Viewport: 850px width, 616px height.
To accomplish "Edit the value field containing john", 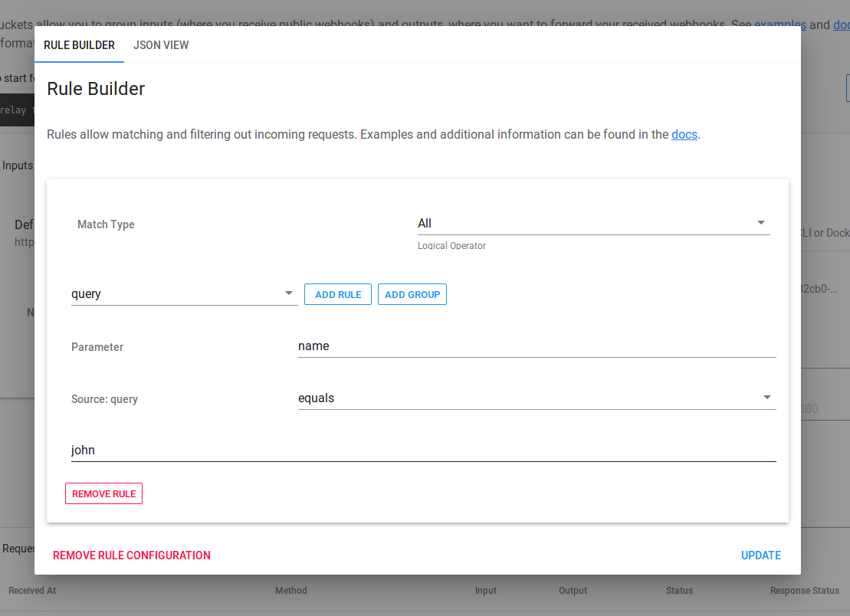I will click(422, 450).
